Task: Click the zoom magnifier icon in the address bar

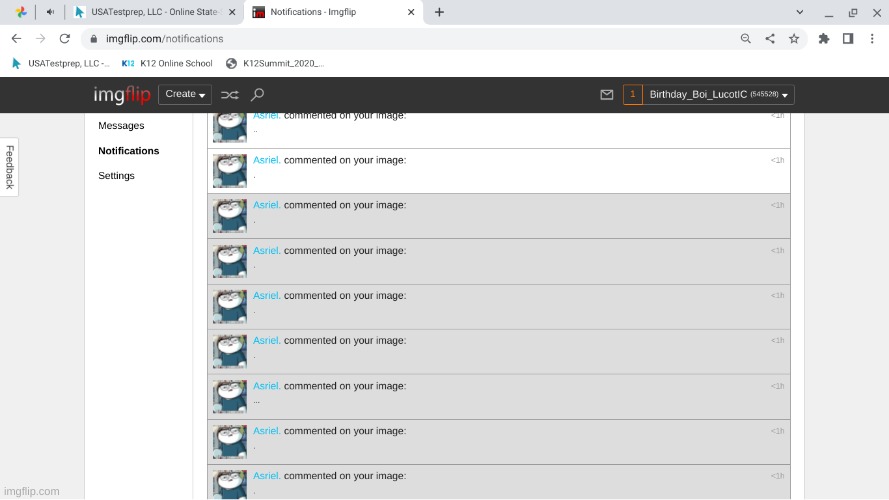Action: pyautogui.click(x=745, y=39)
